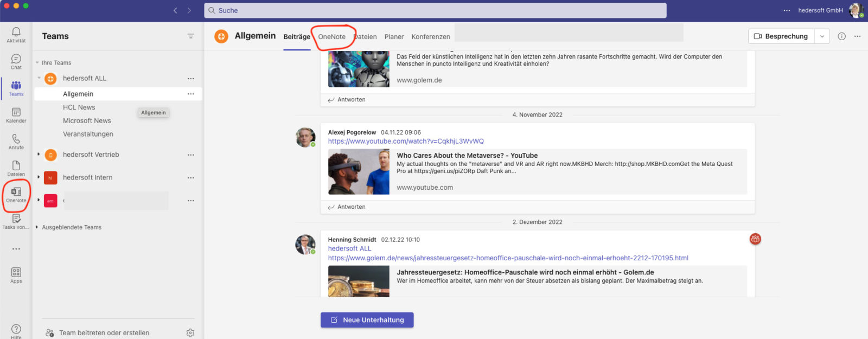Click the Suche search field

435,10
